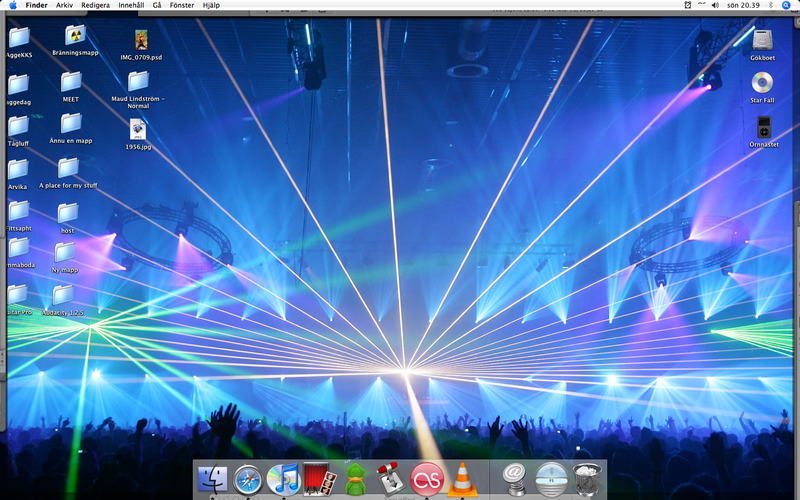This screenshot has height=500, width=800.
Task: Open the Arkiv menu
Action: [64, 5]
